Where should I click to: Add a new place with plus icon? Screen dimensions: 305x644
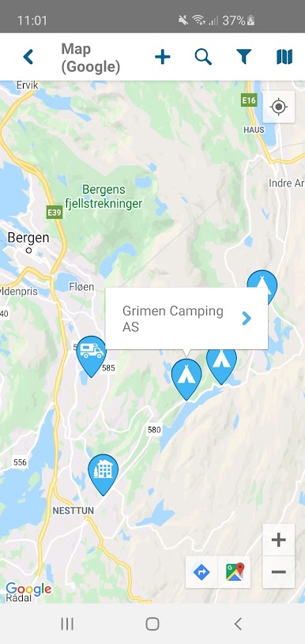163,57
